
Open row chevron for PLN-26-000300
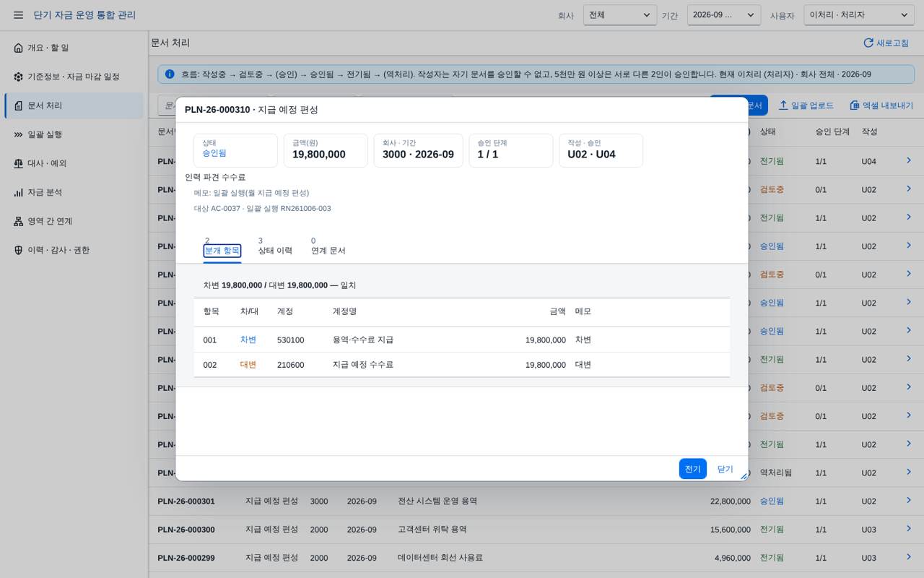(909, 528)
